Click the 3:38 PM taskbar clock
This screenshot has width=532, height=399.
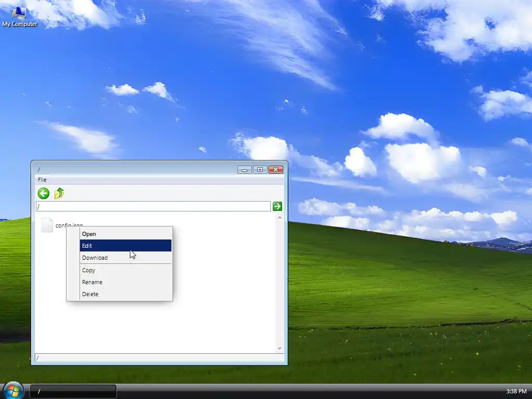[x=516, y=391]
